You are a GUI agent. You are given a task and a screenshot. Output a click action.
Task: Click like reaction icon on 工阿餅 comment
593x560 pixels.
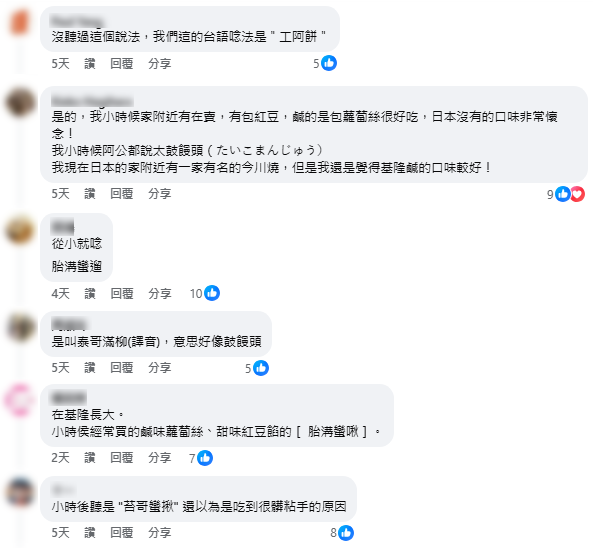(x=329, y=63)
